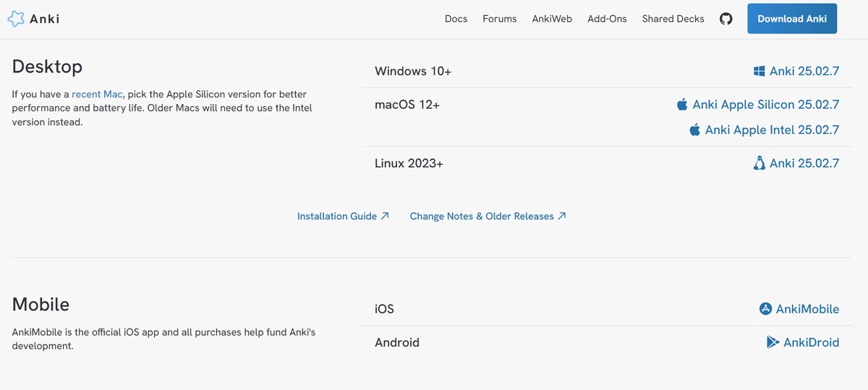Click arrow icon after Older Releases

562,216
